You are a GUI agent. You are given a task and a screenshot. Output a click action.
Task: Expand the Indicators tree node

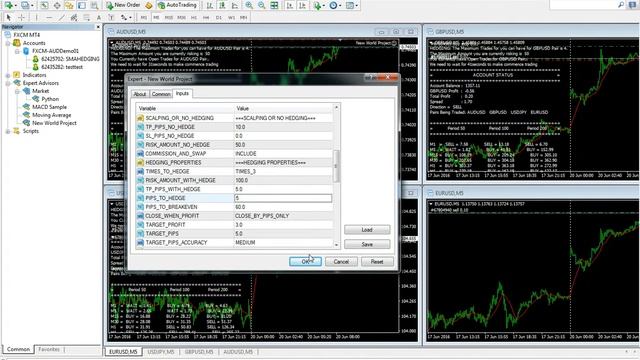pyautogui.click(x=8, y=75)
